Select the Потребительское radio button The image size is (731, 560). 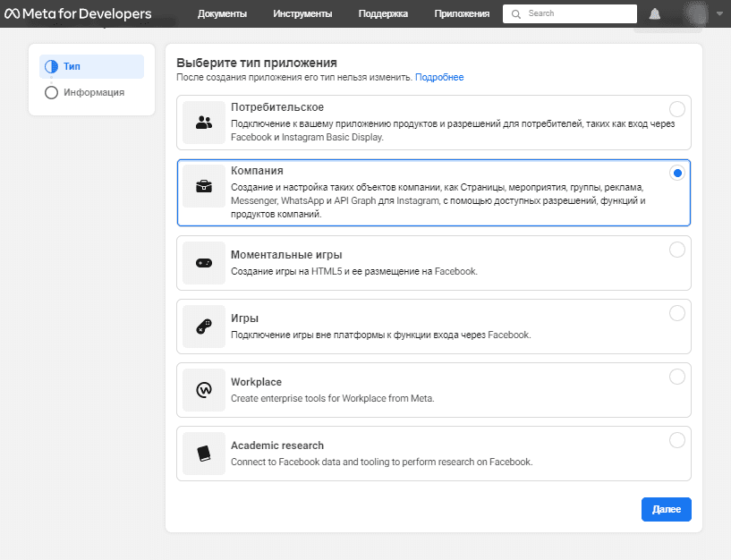677,109
